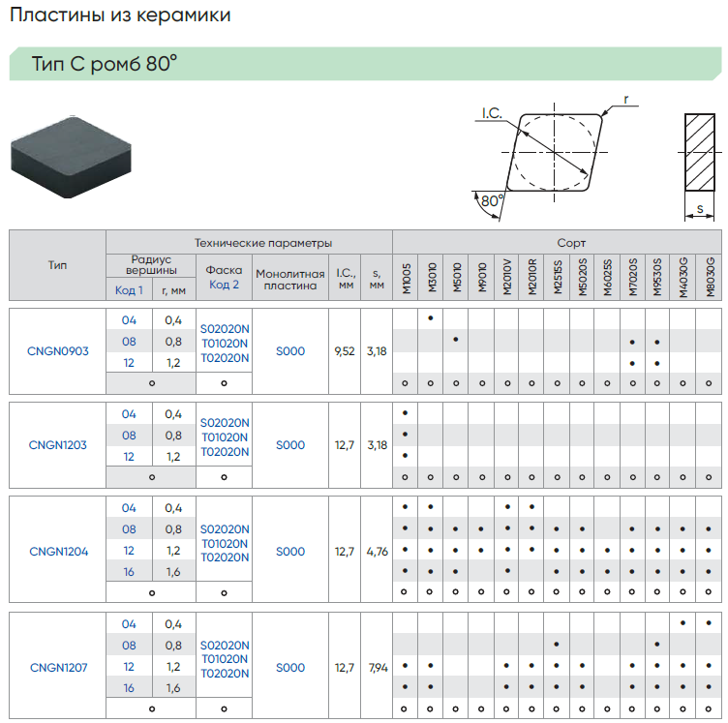Click the 9,52 I.C. value
The image size is (728, 723).
(345, 351)
